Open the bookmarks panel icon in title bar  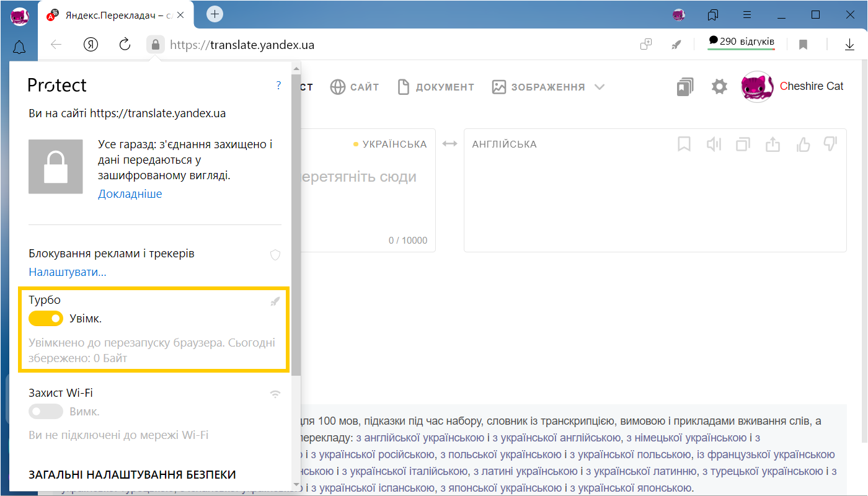coord(713,14)
